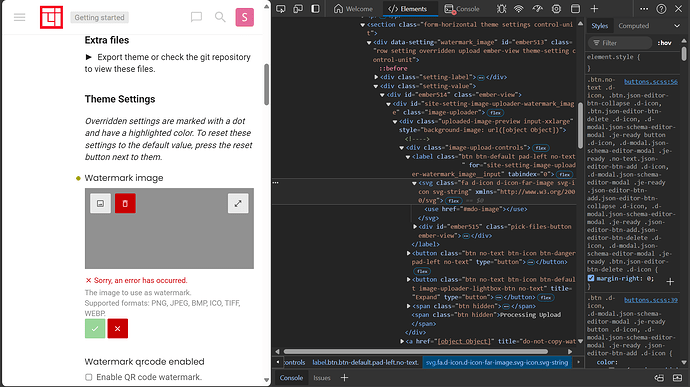
Task: Enable QR code watermark checkbox
Action: (88, 377)
